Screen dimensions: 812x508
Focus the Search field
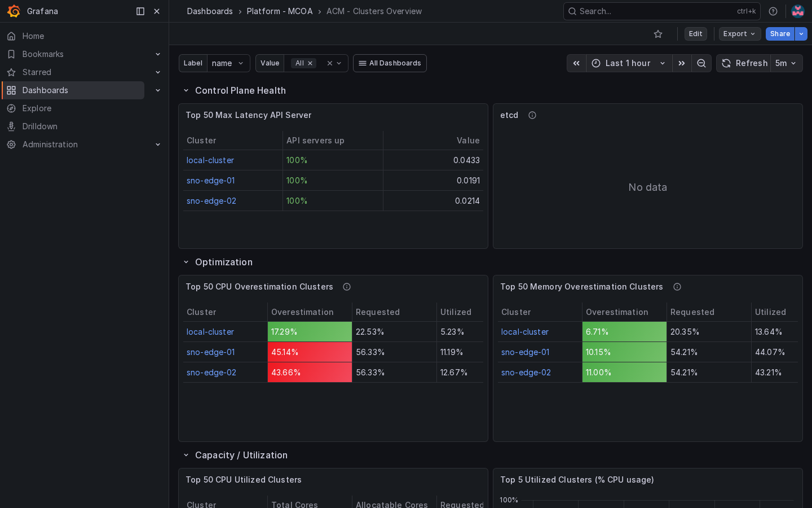pos(661,11)
